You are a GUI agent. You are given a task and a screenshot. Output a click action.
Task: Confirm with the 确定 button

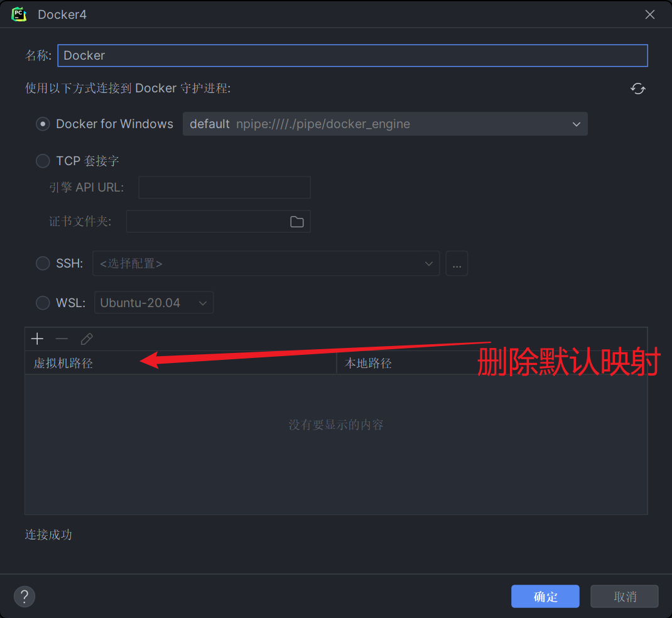(x=545, y=596)
